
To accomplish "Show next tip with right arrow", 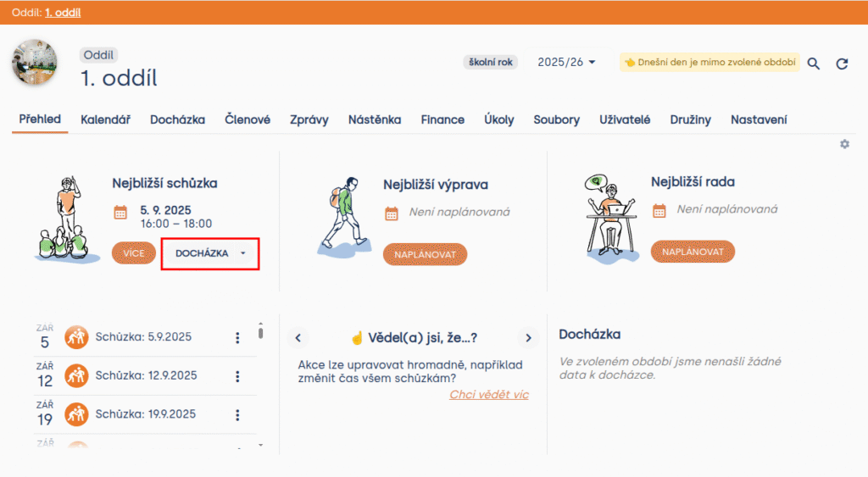I will click(528, 338).
